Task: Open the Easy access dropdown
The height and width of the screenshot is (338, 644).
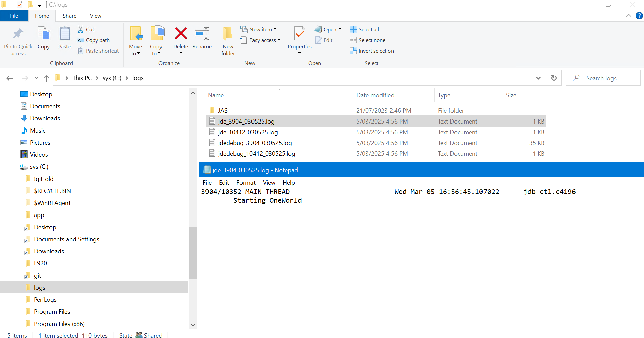Action: [265, 40]
